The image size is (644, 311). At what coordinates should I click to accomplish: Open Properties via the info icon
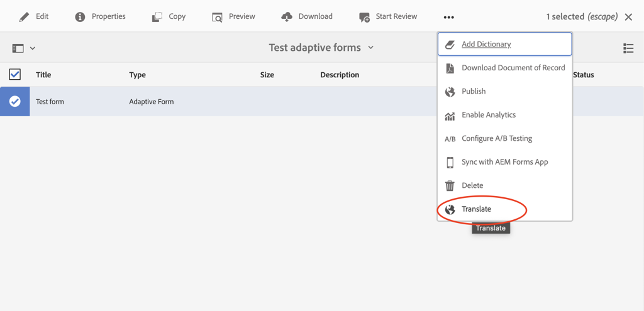pyautogui.click(x=80, y=17)
